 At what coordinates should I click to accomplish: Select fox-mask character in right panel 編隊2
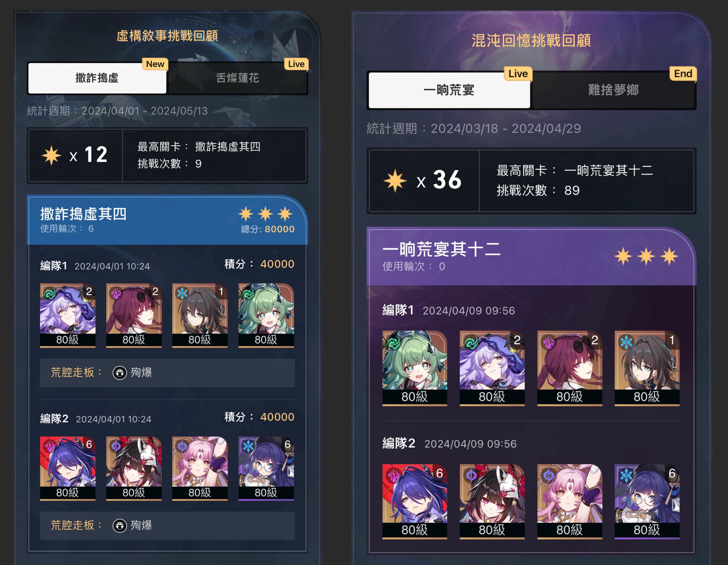(x=492, y=501)
